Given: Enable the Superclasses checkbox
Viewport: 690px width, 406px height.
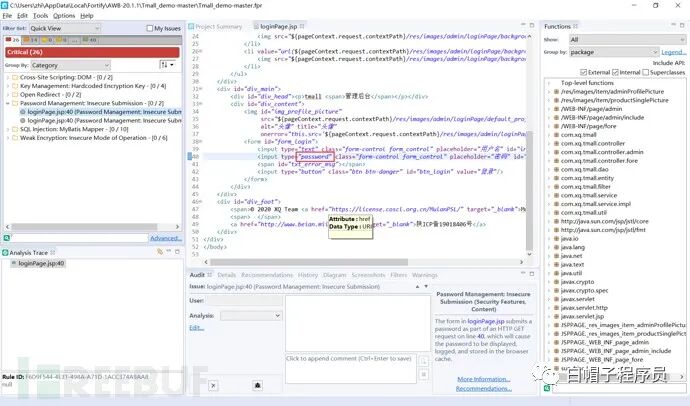Looking at the screenshot, I should click(646, 72).
